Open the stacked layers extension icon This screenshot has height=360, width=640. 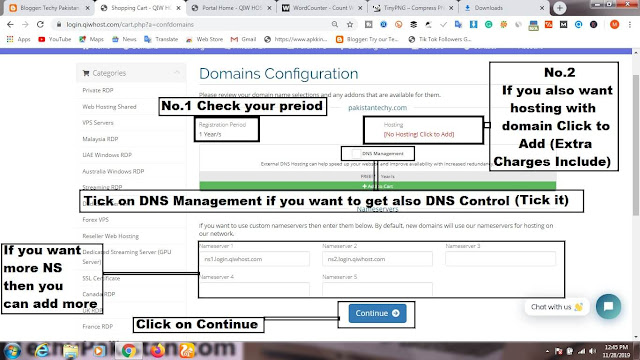413,24
